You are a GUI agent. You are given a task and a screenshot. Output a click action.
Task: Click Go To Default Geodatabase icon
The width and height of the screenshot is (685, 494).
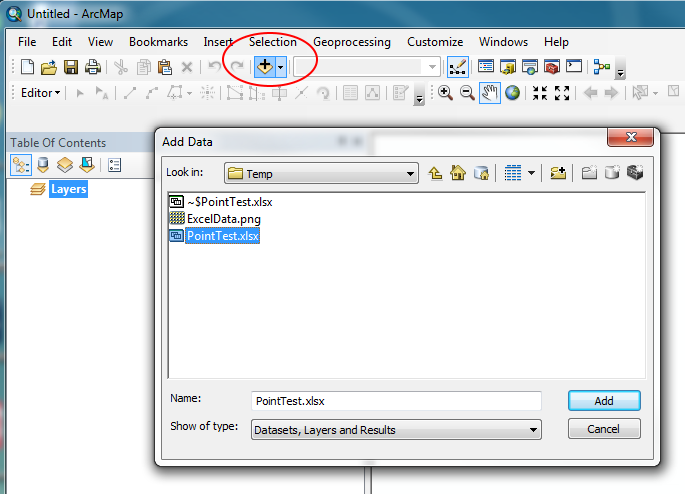(481, 173)
